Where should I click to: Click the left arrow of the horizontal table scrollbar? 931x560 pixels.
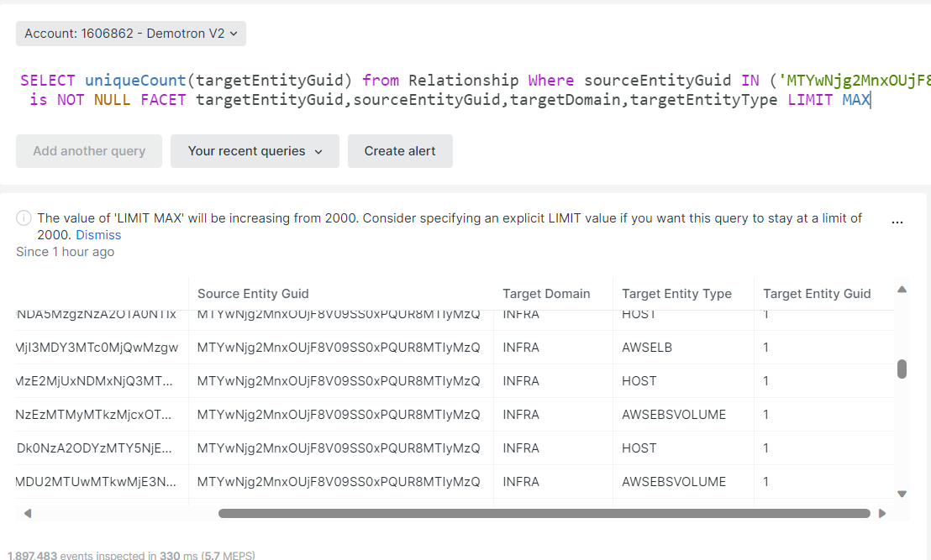(27, 512)
